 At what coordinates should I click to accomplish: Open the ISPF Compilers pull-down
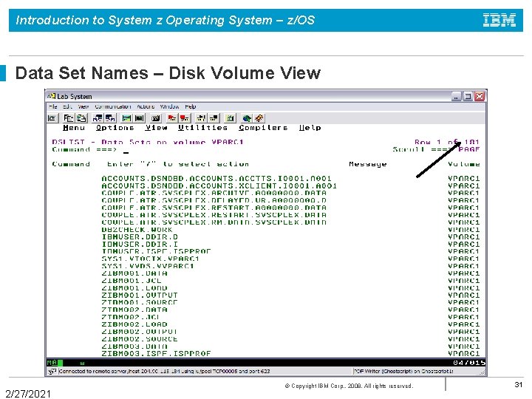click(x=263, y=128)
